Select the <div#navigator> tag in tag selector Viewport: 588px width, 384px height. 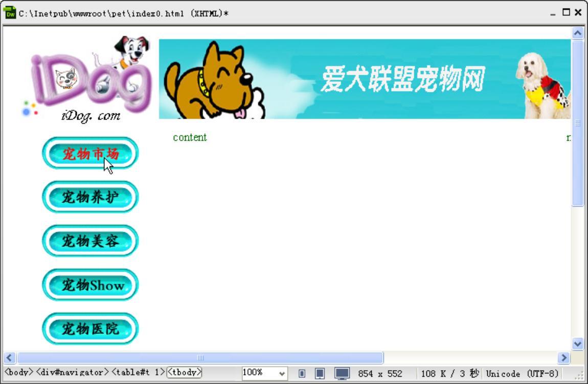pyautogui.click(x=73, y=372)
